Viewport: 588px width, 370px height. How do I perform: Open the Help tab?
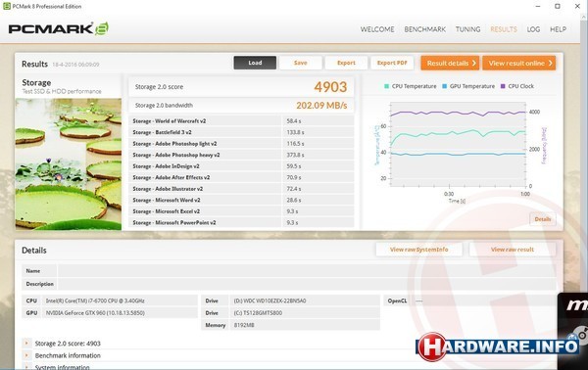click(558, 29)
